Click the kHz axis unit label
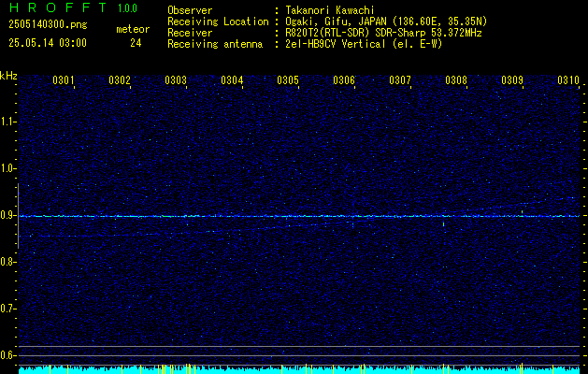The width and height of the screenshot is (588, 374). (8, 76)
